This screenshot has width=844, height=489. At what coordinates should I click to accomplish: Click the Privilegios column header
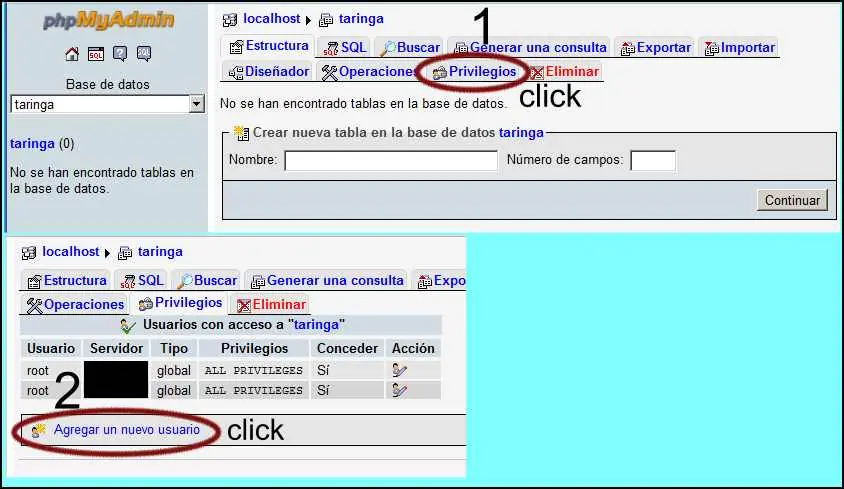[x=254, y=348]
